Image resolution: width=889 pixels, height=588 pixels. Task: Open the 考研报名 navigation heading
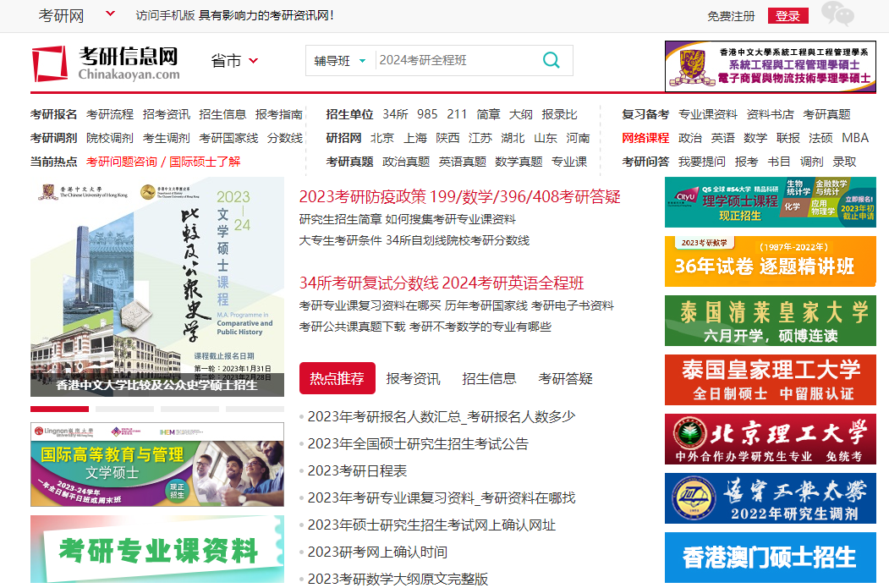[54, 114]
